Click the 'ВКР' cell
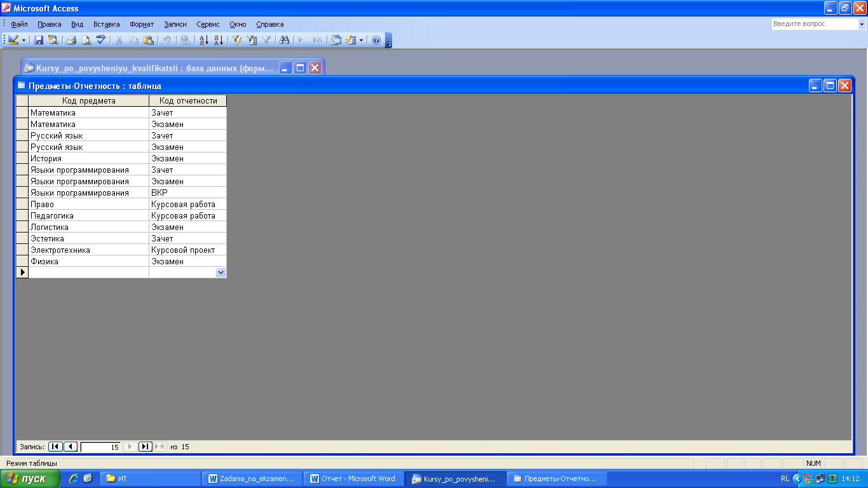Image resolution: width=868 pixels, height=488 pixels. click(188, 193)
